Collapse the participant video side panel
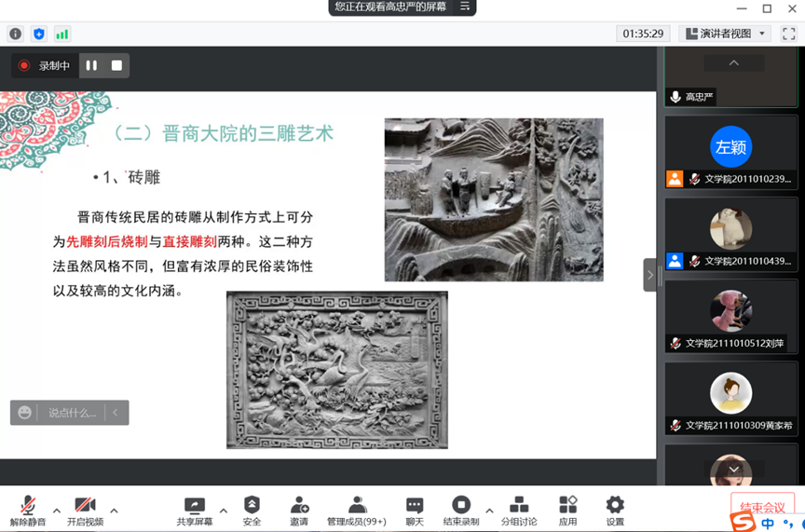Viewport: 805px width, 532px height. coord(650,275)
